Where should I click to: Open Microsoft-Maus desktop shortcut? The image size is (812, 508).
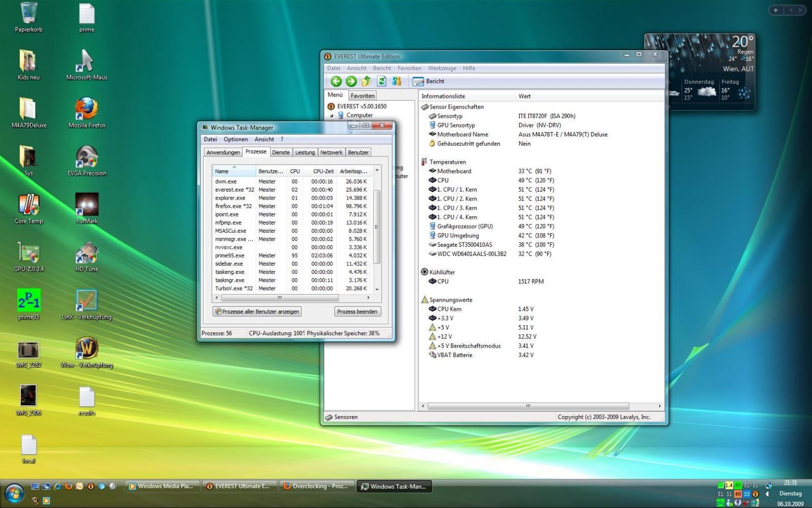87,65
